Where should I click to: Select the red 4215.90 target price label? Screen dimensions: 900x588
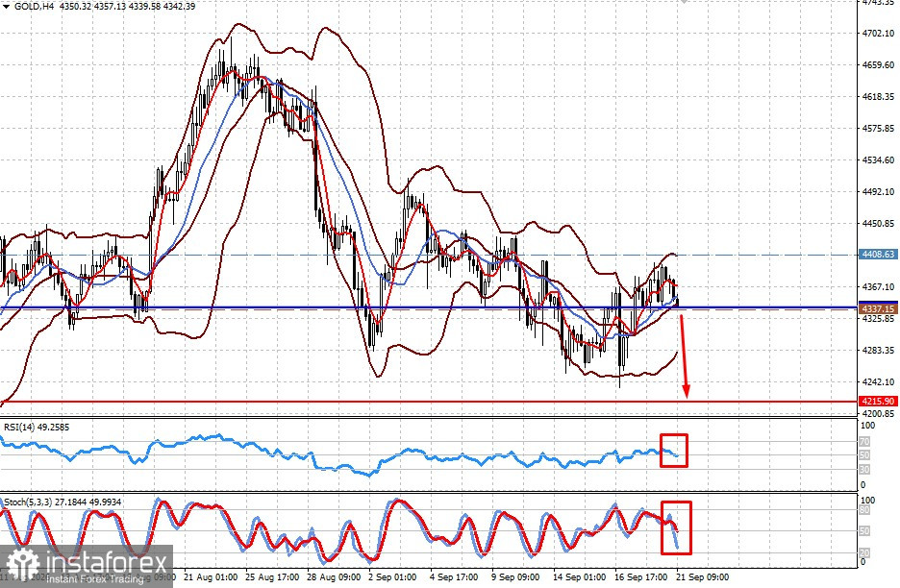tap(878, 401)
